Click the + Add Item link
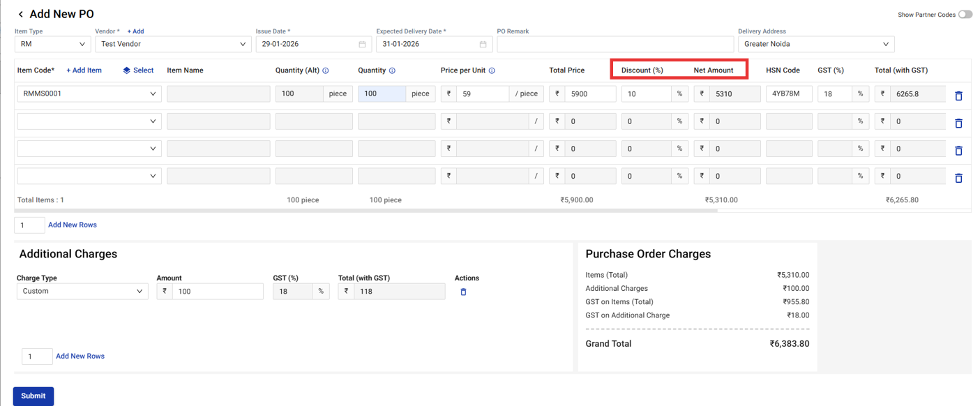 click(x=84, y=70)
